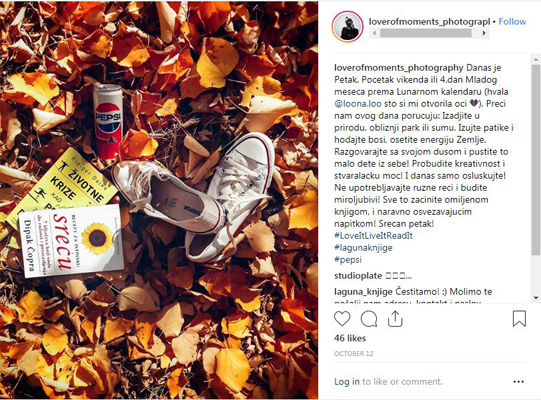Click the autumn leaves post photo

click(159, 200)
